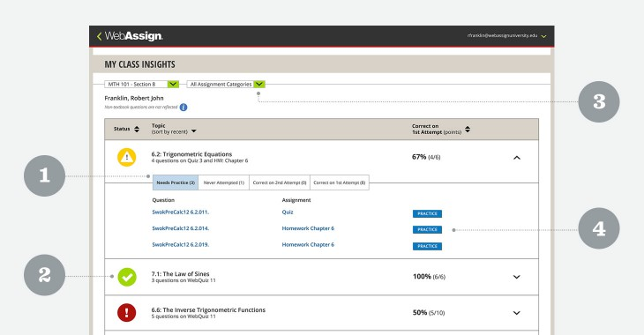Open question SwokPreCalc12 6.2.014
Image resolution: width=644 pixels, height=335 pixels.
point(181,228)
